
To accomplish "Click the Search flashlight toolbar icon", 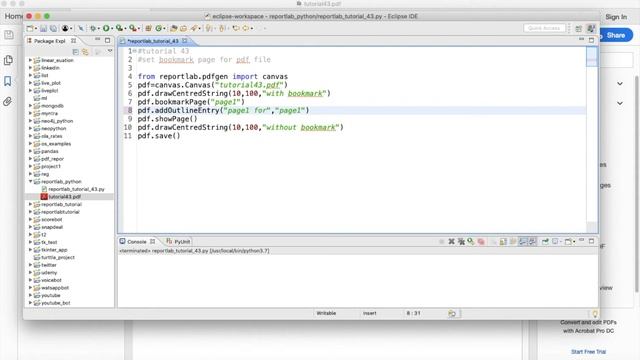I will (194, 28).
